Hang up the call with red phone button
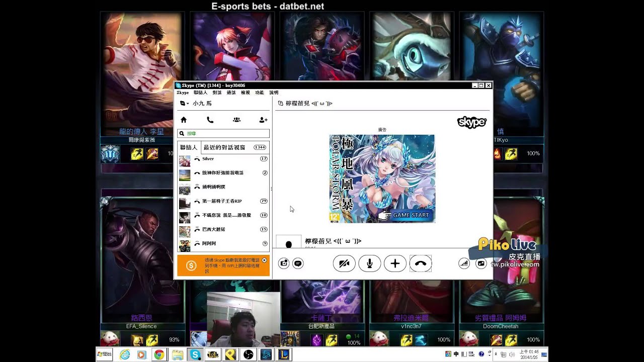The width and height of the screenshot is (644, 362). click(421, 263)
